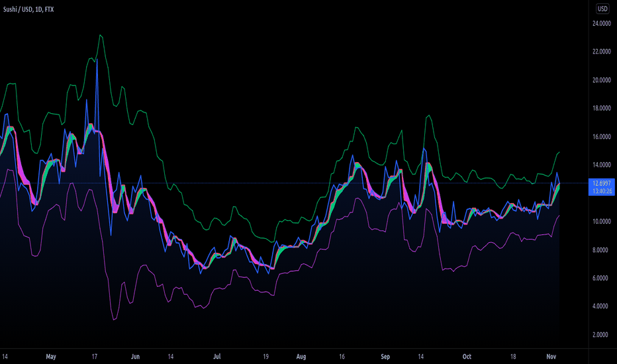Click the mid-May blue price spike peak
Screen dimensions: 617x364
click(97, 60)
